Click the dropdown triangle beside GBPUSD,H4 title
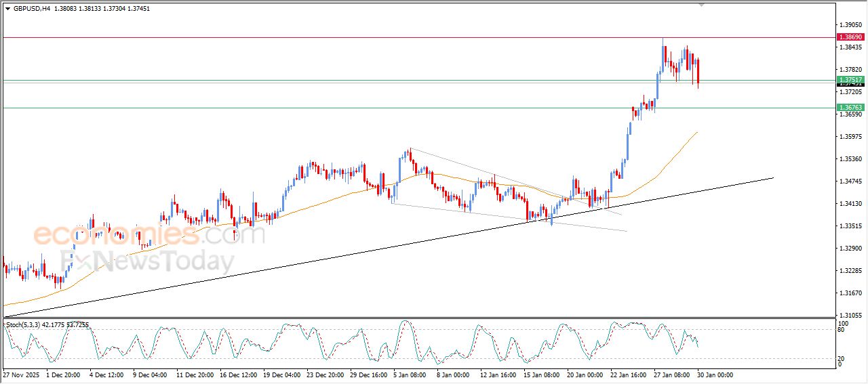The width and height of the screenshot is (868, 384). point(7,9)
